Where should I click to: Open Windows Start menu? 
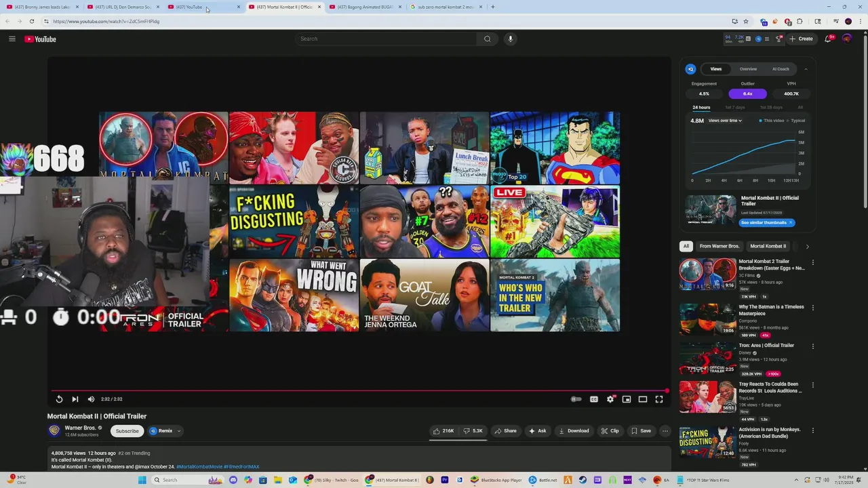[142, 480]
